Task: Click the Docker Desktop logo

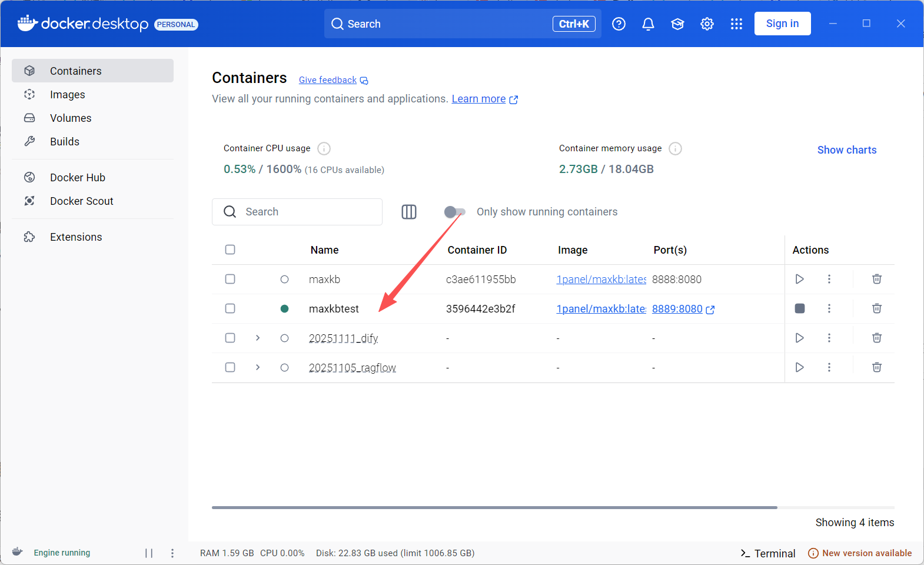Action: (83, 24)
